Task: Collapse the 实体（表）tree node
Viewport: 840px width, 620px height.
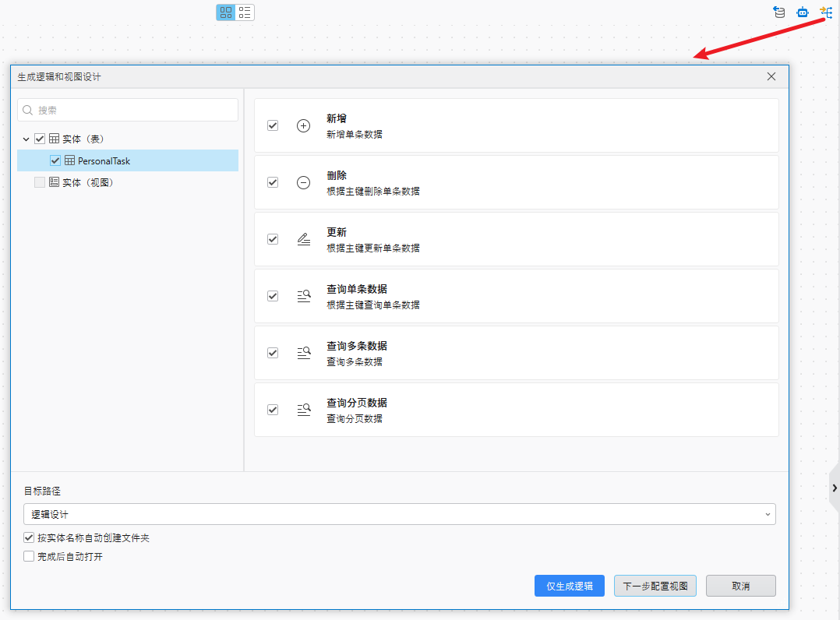Action: 26,139
